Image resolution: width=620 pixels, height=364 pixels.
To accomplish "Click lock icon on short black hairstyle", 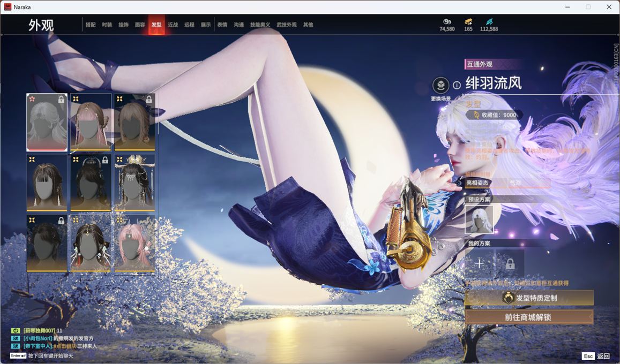I will point(61,221).
